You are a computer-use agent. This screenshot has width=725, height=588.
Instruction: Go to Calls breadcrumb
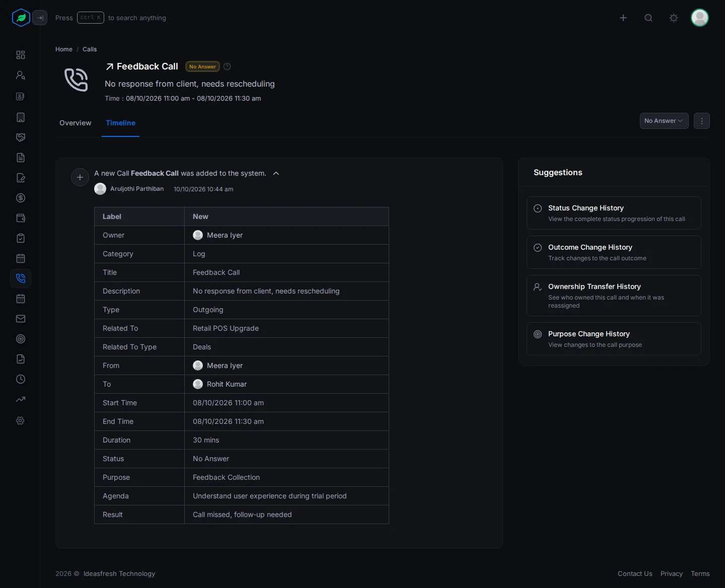pyautogui.click(x=90, y=49)
